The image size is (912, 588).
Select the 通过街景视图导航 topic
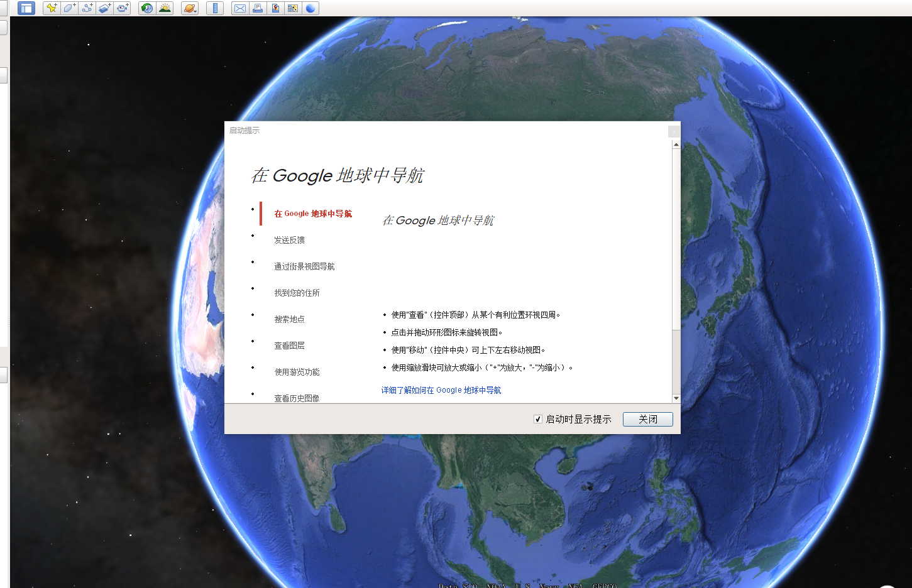click(x=304, y=266)
